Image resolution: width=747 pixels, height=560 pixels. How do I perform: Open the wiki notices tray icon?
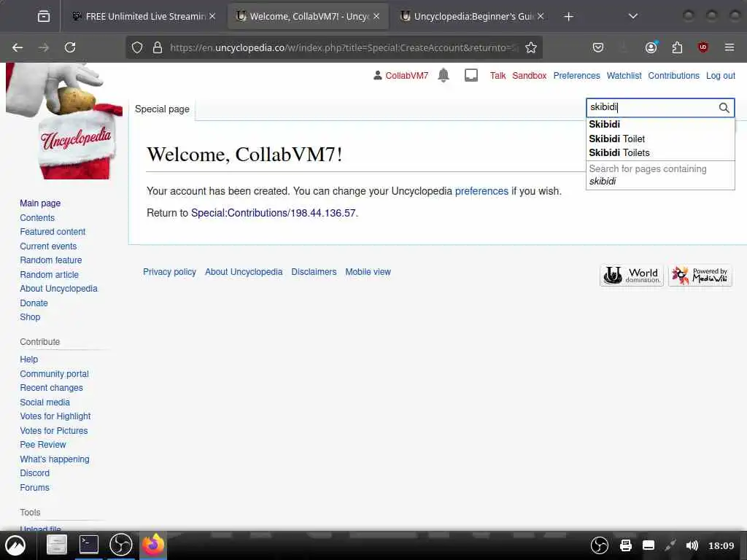coord(471,75)
